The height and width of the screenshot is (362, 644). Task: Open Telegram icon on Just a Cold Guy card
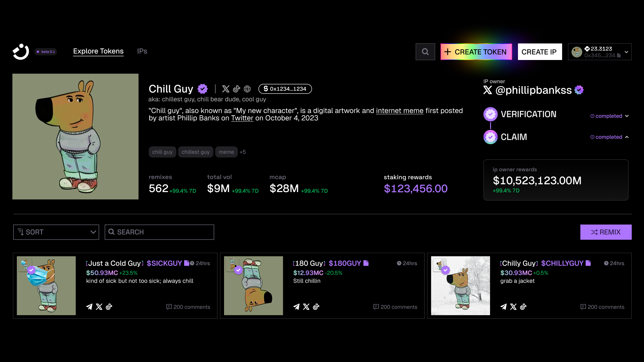89,307
